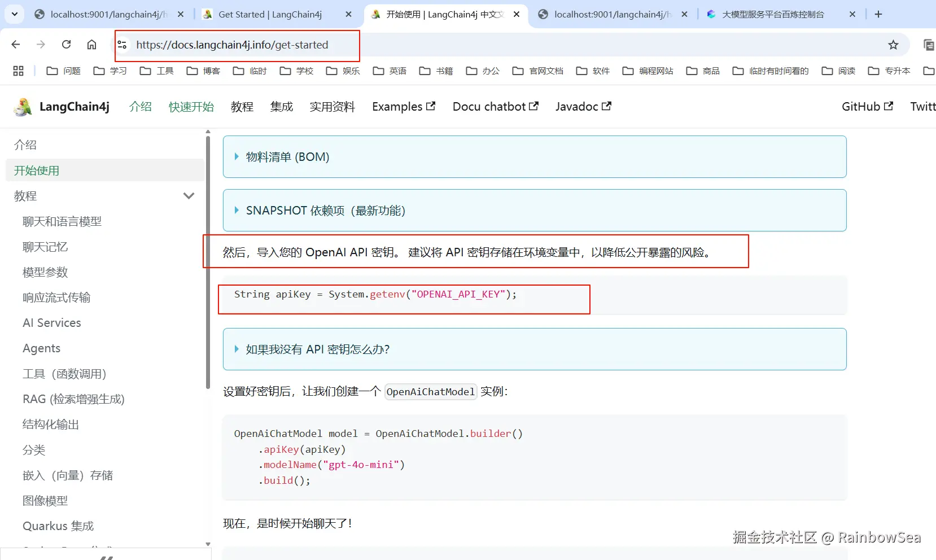Viewport: 936px width, 560px height.
Task: Open the 实用资料 navbar item
Action: (333, 107)
